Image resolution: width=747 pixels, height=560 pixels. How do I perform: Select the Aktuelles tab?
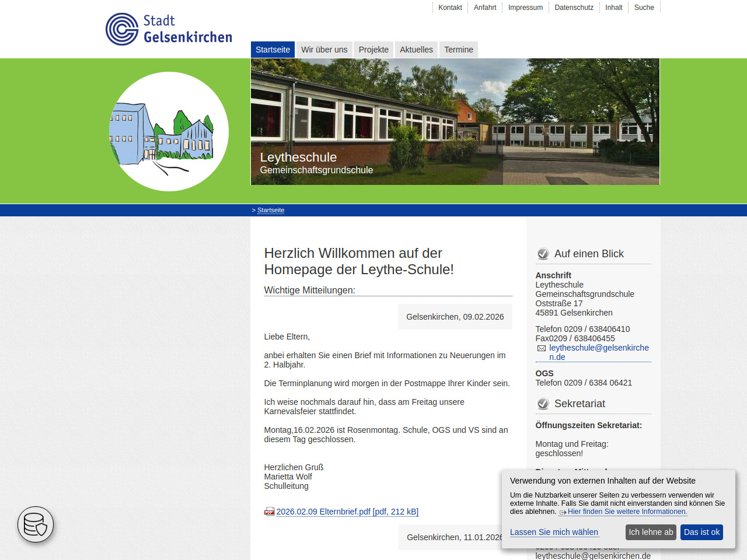tap(416, 50)
